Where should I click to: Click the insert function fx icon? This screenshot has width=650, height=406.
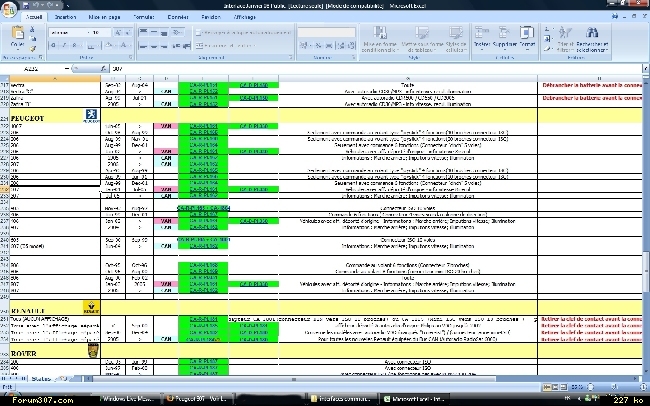(x=104, y=68)
